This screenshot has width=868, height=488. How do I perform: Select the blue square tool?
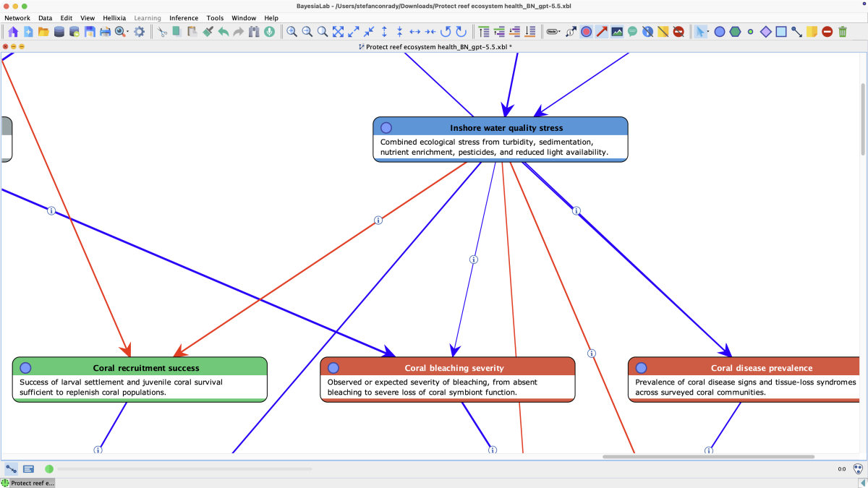(x=781, y=32)
